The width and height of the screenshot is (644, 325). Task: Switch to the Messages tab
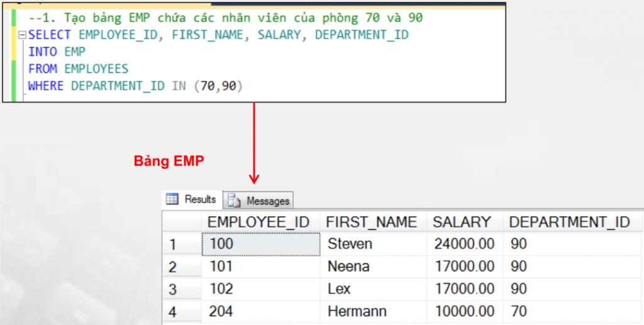258,201
